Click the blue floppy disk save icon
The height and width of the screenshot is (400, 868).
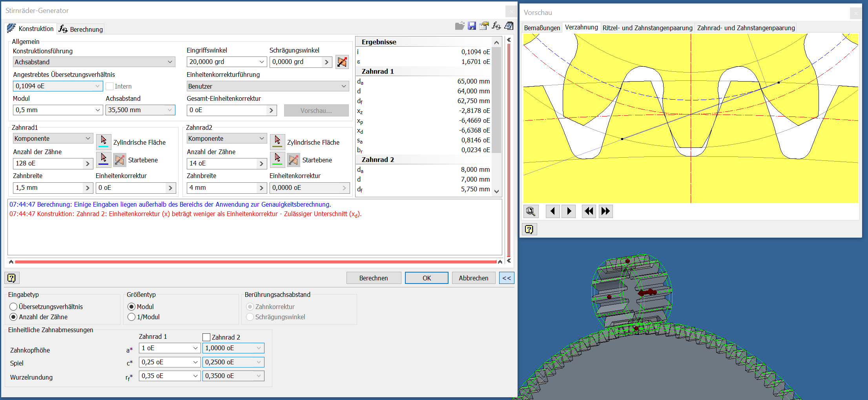(x=472, y=26)
